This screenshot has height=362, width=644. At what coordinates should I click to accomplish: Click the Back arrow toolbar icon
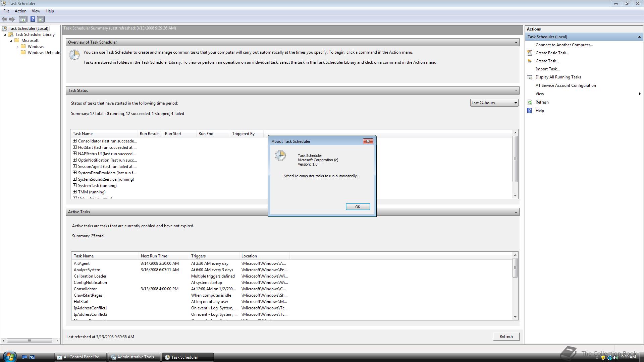[x=4, y=19]
